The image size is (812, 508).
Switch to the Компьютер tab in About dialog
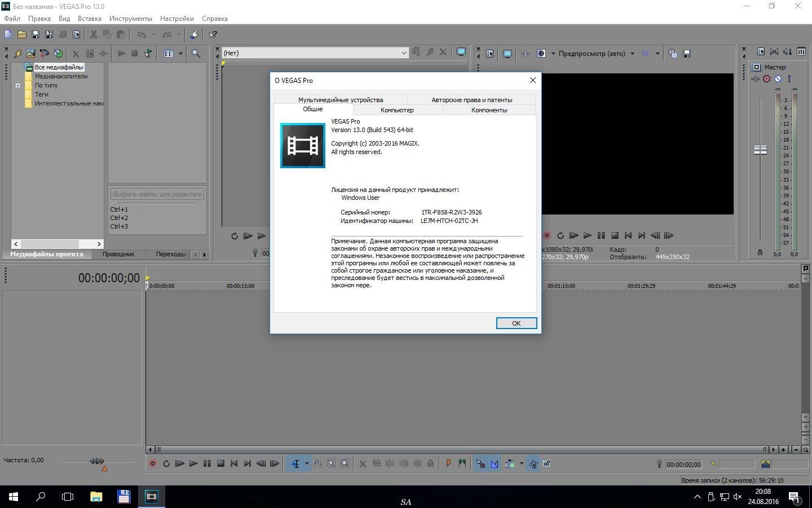click(x=397, y=110)
